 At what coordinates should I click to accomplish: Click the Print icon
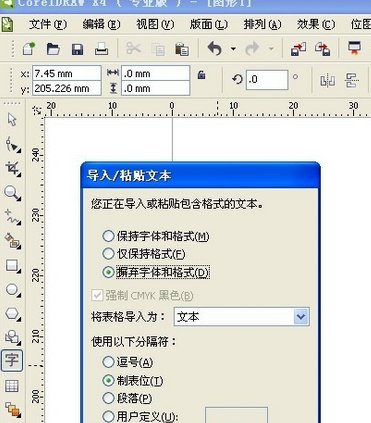[x=101, y=49]
